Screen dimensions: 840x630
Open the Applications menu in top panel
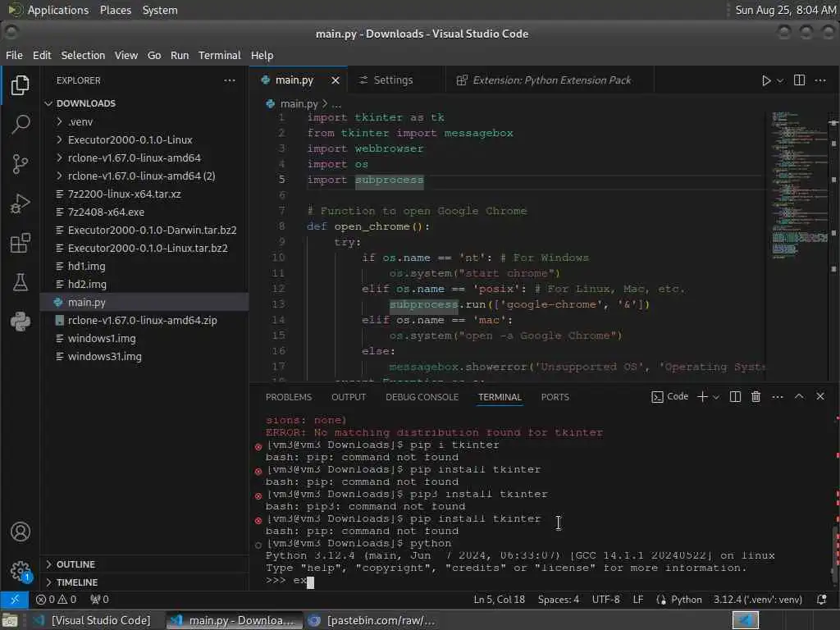[x=58, y=10]
